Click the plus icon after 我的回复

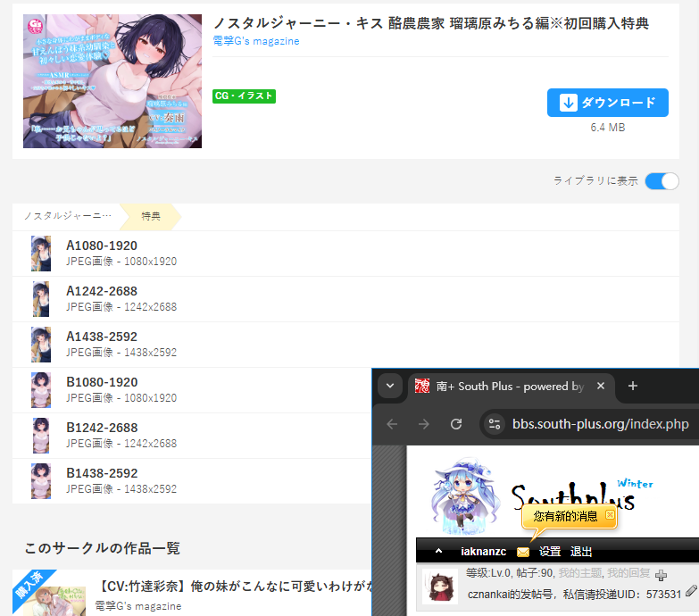[x=662, y=575]
